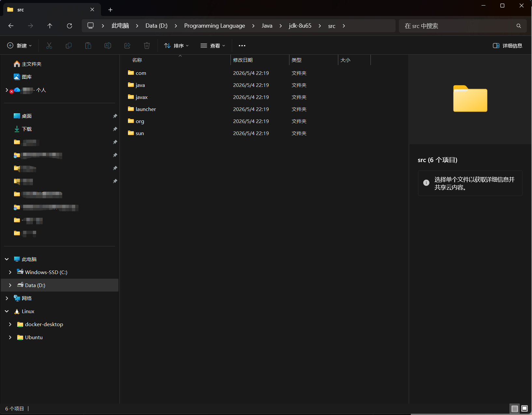Expand the Data (D:) drive tree

click(10, 285)
